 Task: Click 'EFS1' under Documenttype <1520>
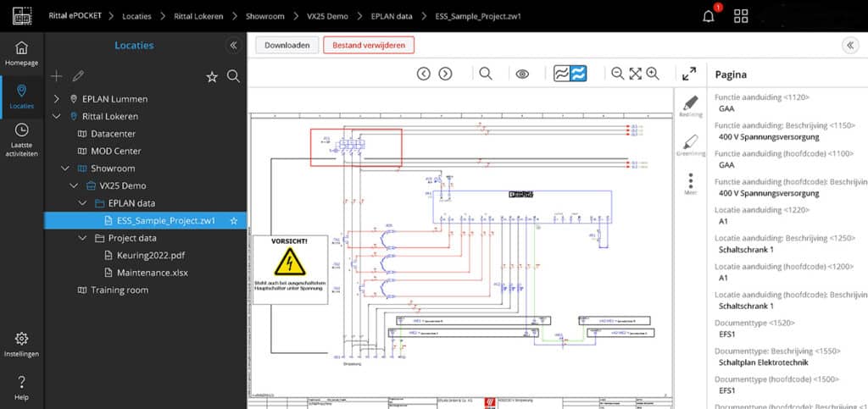pos(726,334)
